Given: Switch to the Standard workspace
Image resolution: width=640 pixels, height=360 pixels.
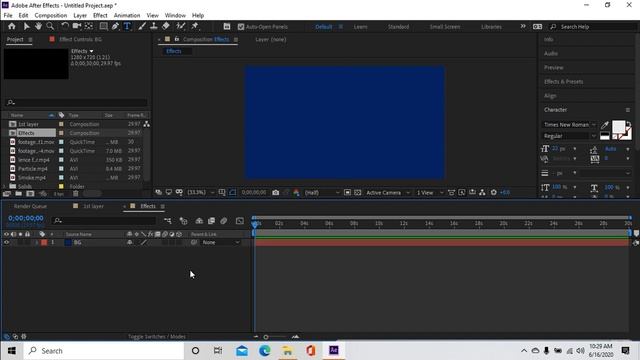Looking at the screenshot, I should (x=398, y=27).
